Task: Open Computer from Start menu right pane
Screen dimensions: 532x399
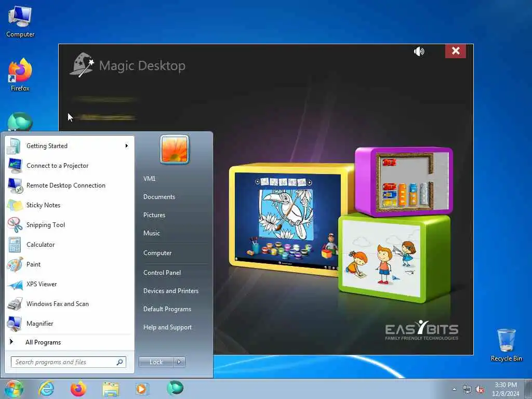Action: click(157, 253)
